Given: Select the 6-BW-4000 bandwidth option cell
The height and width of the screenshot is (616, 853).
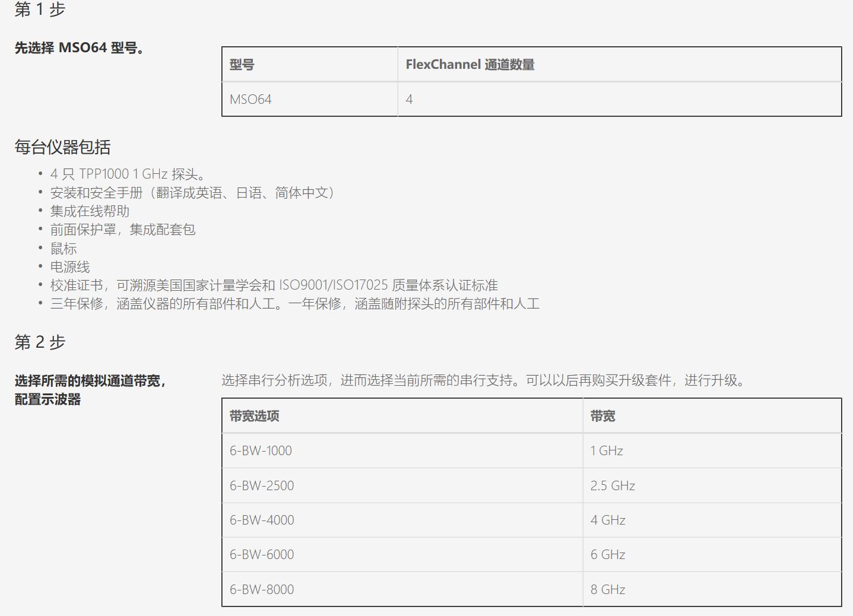Looking at the screenshot, I should click(262, 520).
